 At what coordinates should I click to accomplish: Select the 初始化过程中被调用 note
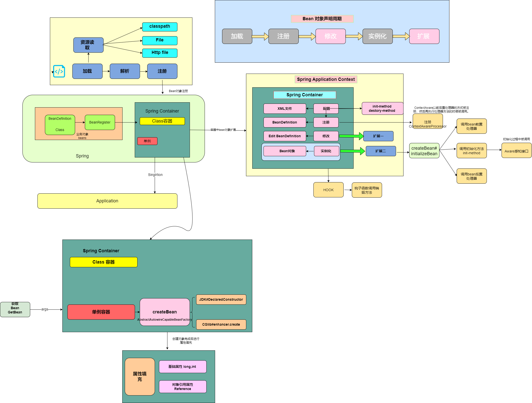(x=516, y=139)
